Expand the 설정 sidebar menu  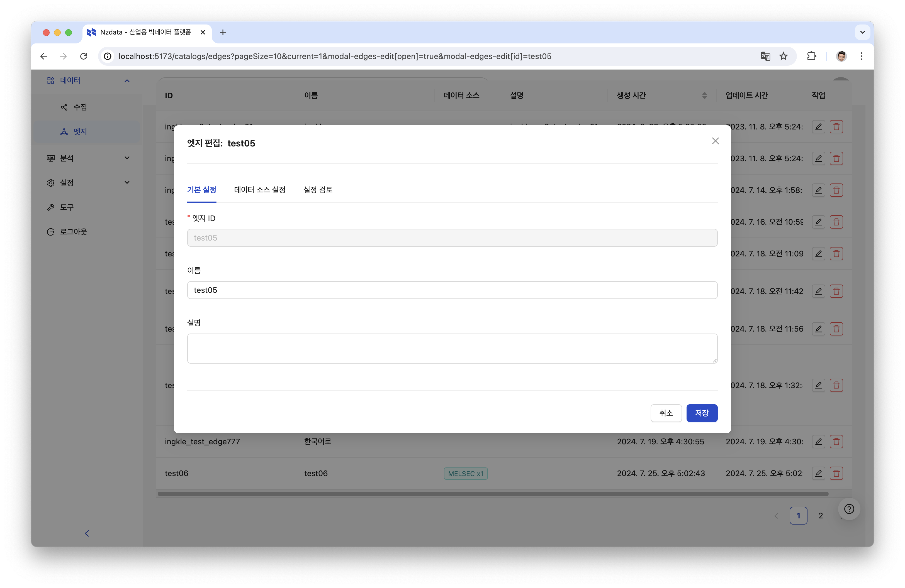coord(127,183)
